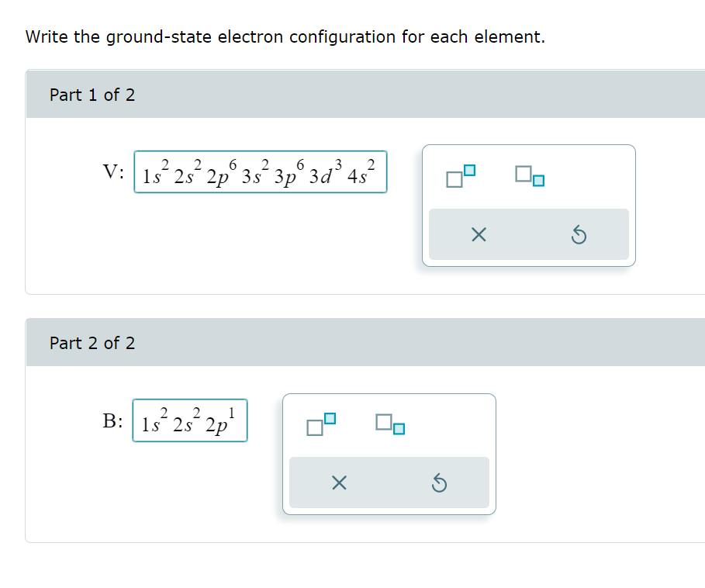This screenshot has height=588, width=705.
Task: Click inside the B answer input box
Action: (x=190, y=421)
